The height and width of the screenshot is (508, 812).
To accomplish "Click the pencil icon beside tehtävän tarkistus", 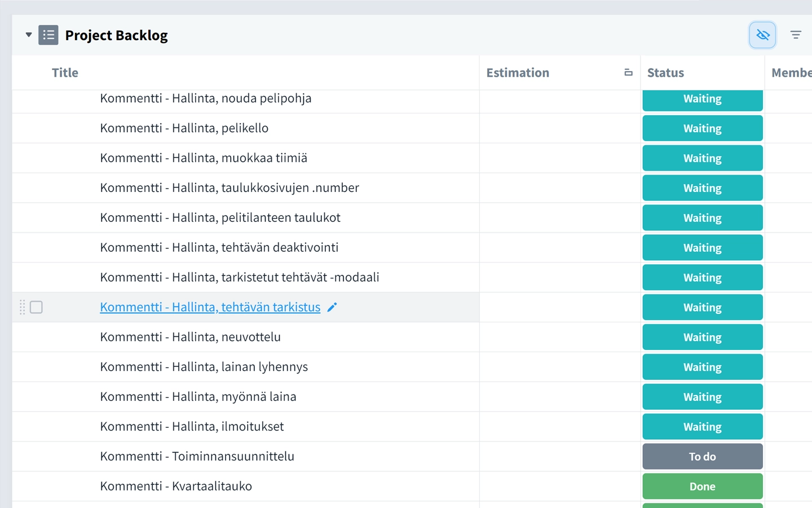I will pyautogui.click(x=332, y=307).
